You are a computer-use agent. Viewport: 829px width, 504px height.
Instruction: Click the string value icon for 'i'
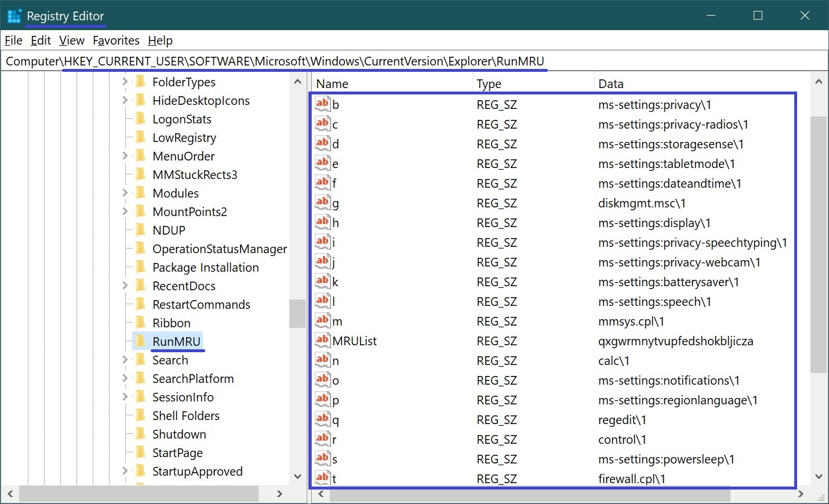(323, 242)
